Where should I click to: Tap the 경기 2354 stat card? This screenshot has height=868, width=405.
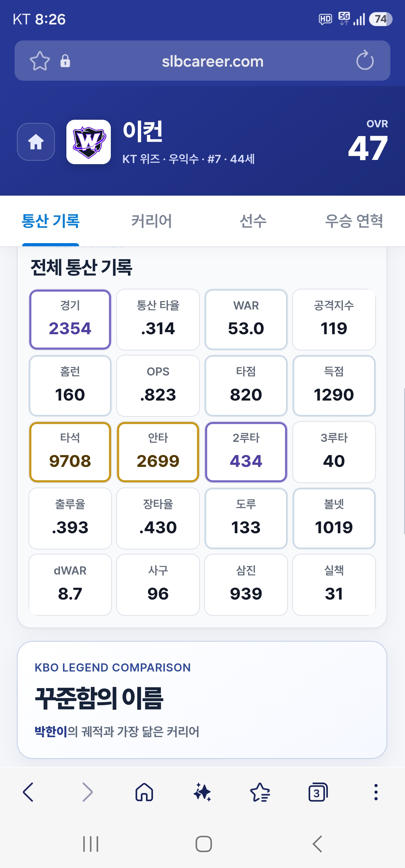pyautogui.click(x=70, y=319)
